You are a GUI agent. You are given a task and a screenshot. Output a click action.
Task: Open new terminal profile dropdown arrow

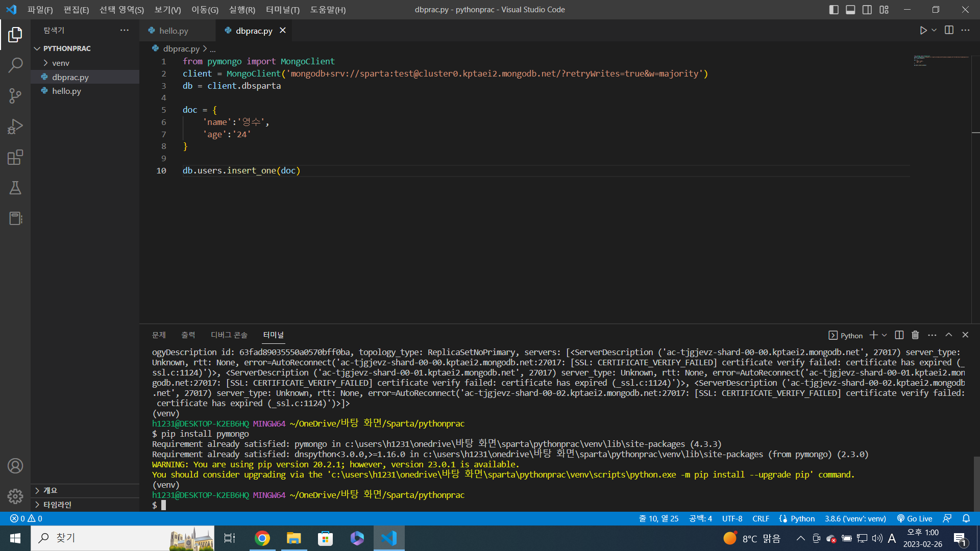coord(885,335)
